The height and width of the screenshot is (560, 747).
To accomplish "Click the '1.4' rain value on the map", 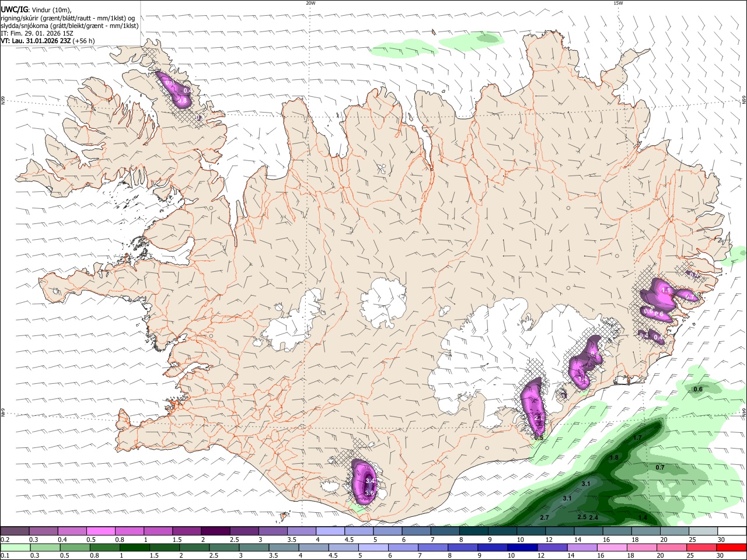I will click(x=643, y=518).
